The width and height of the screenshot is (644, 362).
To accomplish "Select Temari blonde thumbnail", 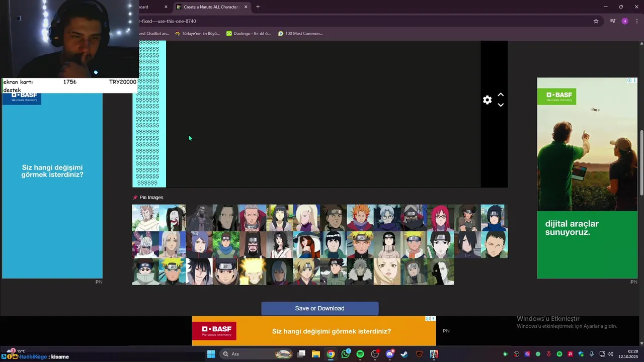I will tap(306, 271).
